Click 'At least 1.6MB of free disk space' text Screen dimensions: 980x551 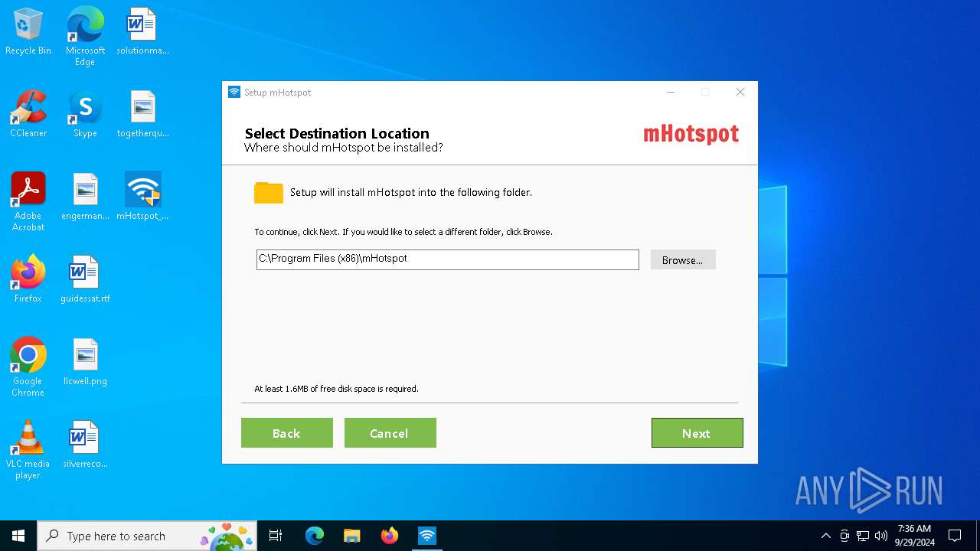pyautogui.click(x=336, y=389)
